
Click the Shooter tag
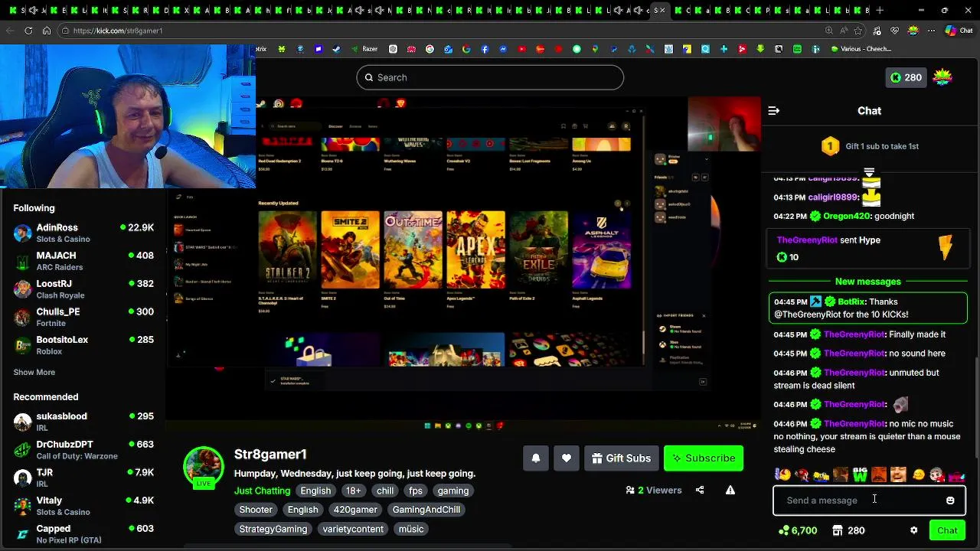[256, 510]
